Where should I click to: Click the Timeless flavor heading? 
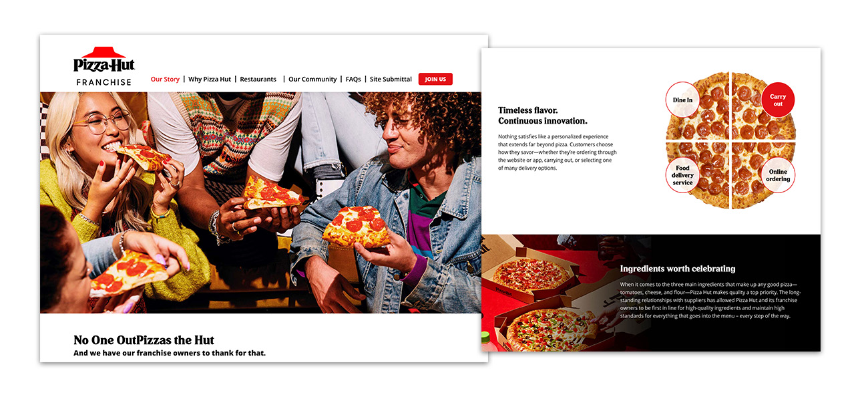click(x=543, y=116)
